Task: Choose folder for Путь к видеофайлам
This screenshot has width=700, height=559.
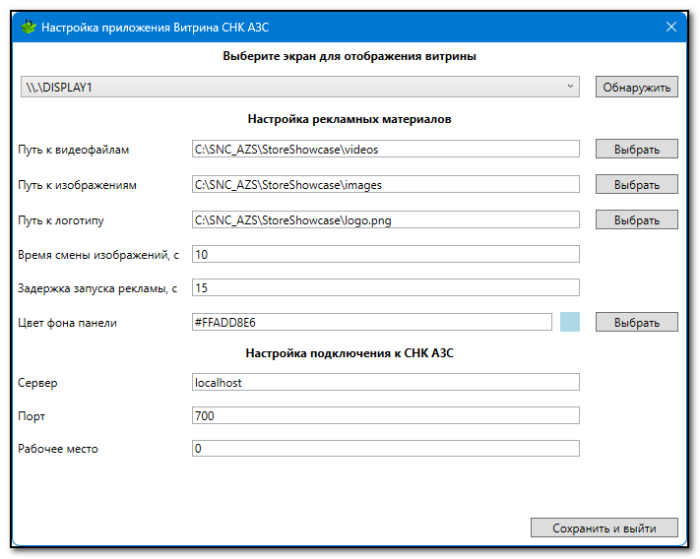Action: pos(637,149)
